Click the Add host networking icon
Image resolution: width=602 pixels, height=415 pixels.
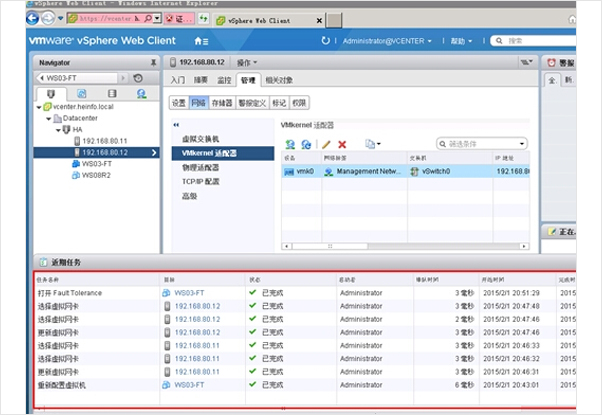coord(290,144)
